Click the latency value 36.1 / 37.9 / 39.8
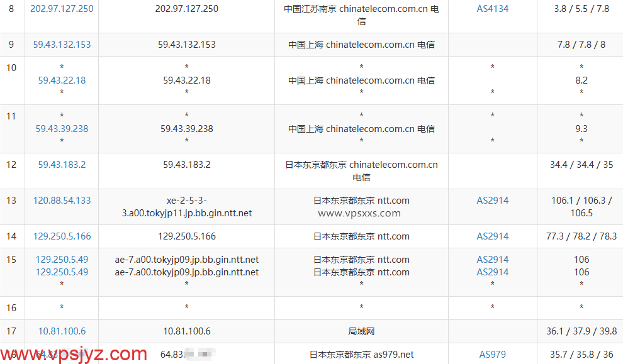The width and height of the screenshot is (623, 364). [x=581, y=331]
